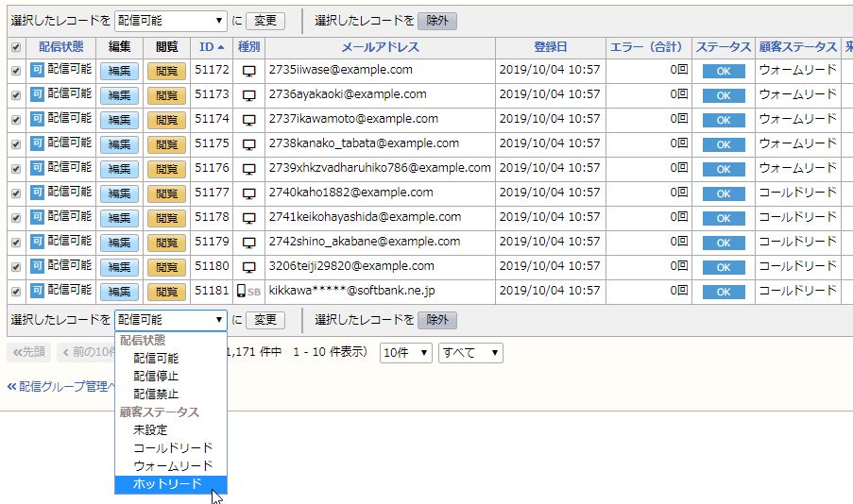Select コールドリード from the dropdown list
The width and height of the screenshot is (853, 504).
click(171, 448)
